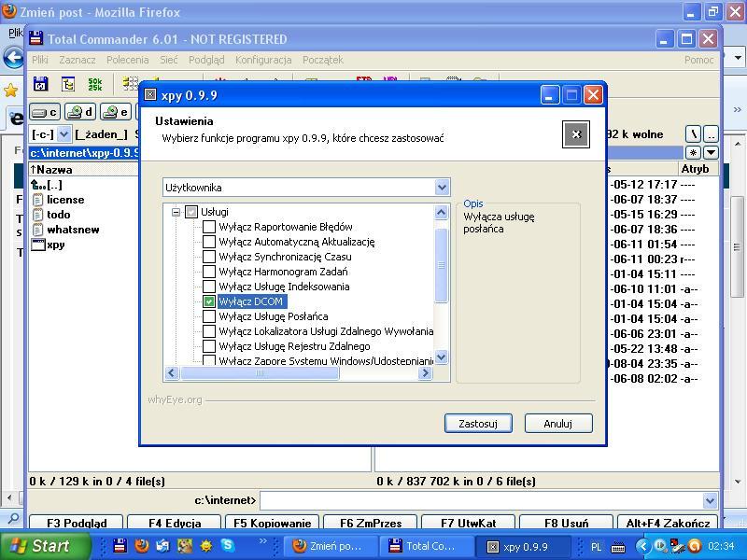Click the Zastosuj button
The image size is (747, 560).
coord(478,424)
